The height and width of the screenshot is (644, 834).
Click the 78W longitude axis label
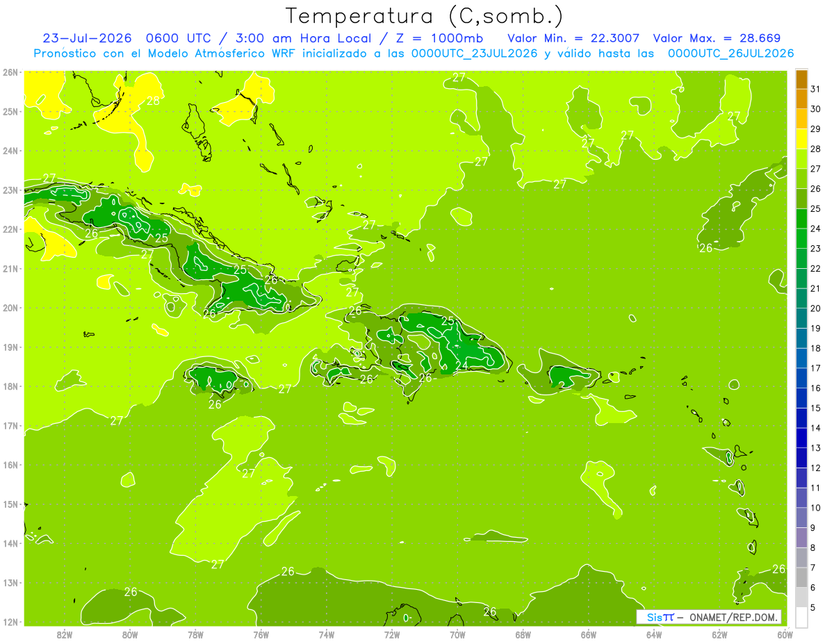pyautogui.click(x=195, y=634)
